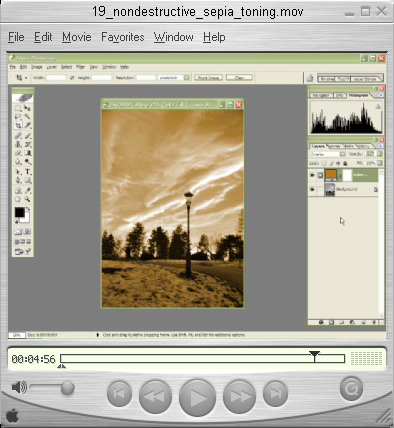The image size is (394, 428).
Task: Switch to Standard edit mode
Action: click(18, 231)
